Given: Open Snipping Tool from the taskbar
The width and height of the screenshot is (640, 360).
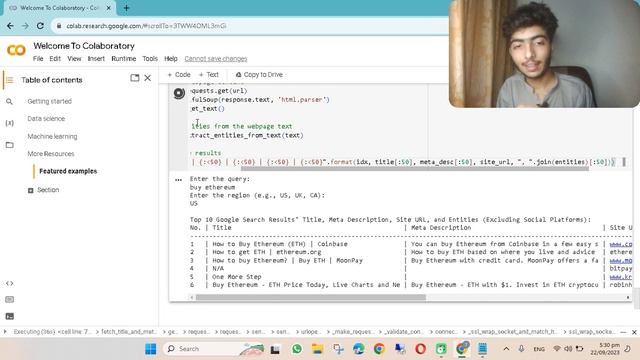Looking at the screenshot, I should coord(338,349).
